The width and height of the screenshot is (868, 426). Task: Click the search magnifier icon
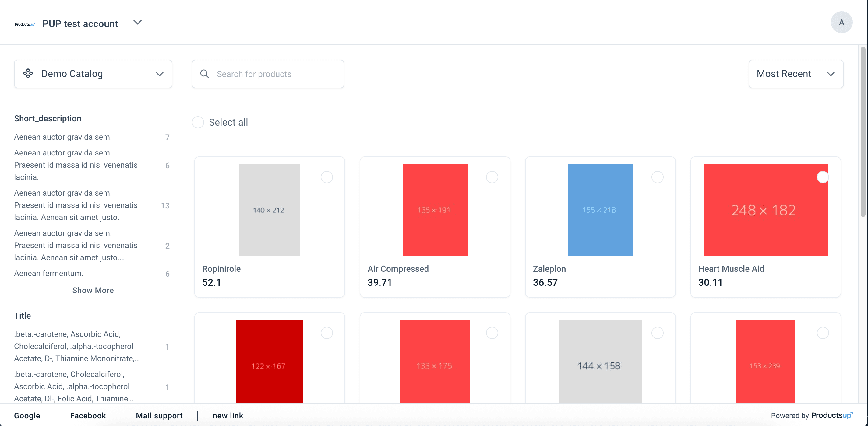pyautogui.click(x=205, y=74)
